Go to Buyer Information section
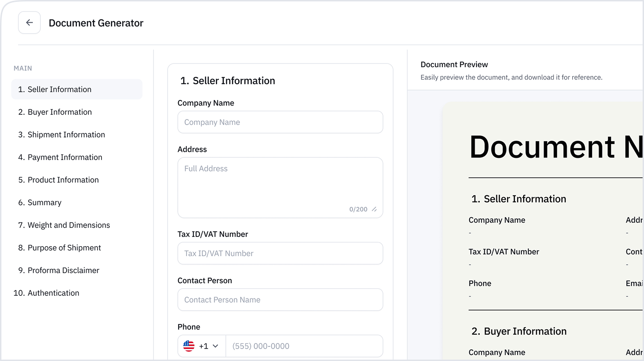644x361 pixels. (60, 112)
